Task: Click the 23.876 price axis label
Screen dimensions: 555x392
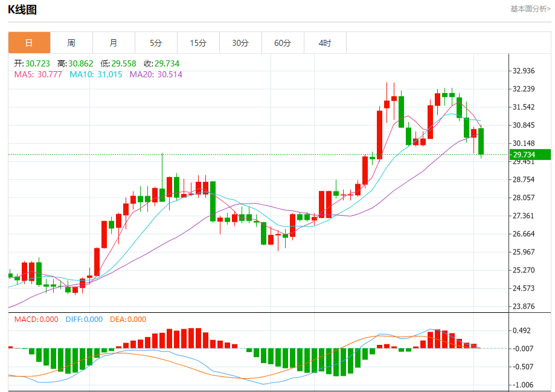Action: (524, 306)
